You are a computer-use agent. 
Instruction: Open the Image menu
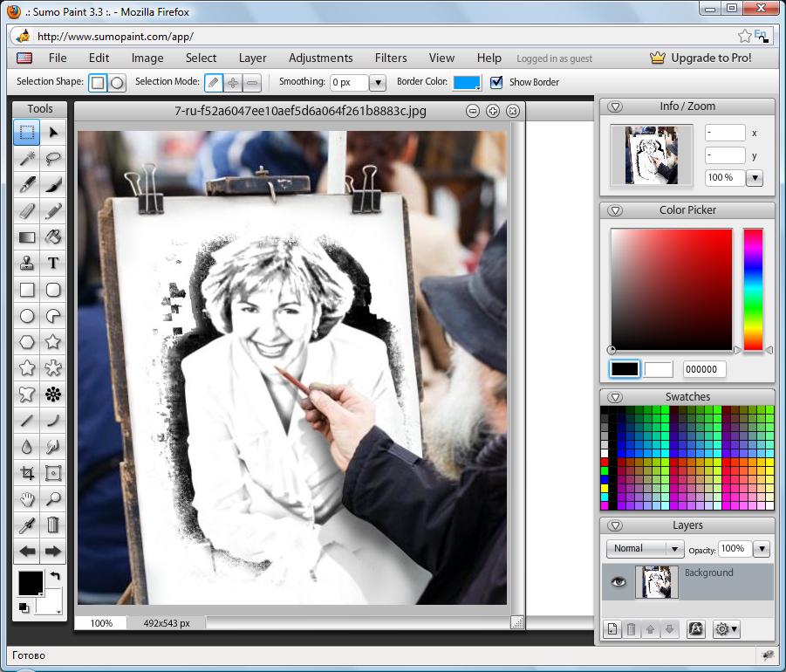(x=147, y=58)
